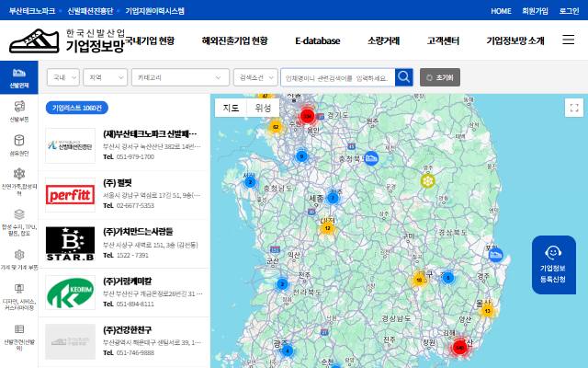
Task: Open the 신발부품 sidebar category
Action: tap(19, 111)
